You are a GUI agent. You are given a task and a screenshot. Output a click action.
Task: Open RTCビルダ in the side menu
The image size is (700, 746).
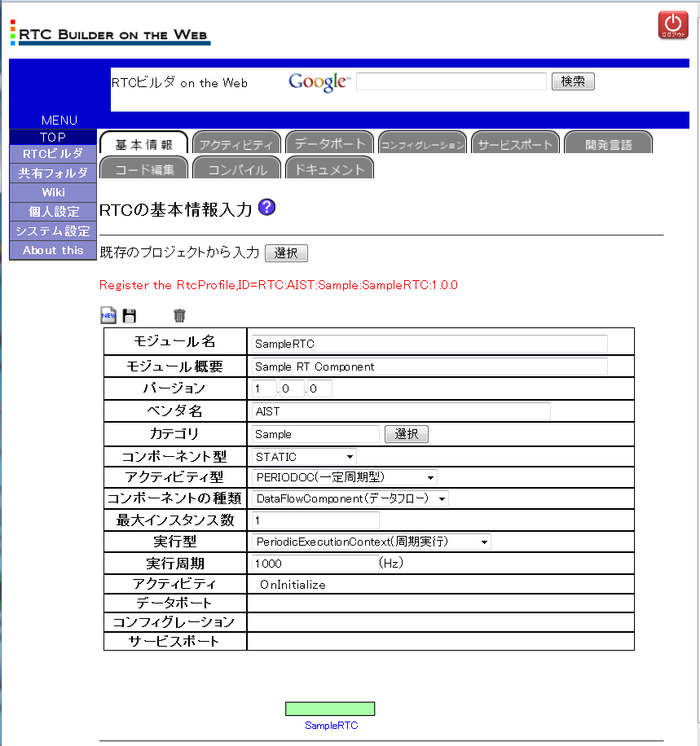pyautogui.click(x=53, y=154)
